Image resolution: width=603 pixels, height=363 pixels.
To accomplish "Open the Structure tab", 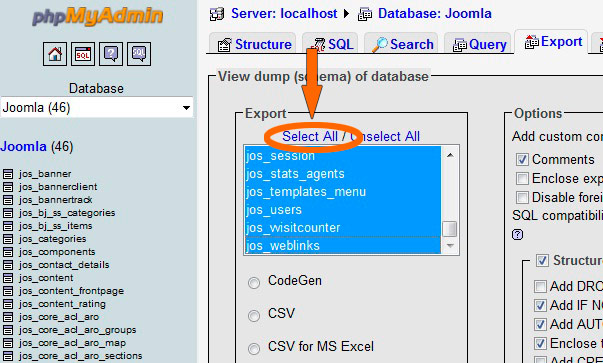I will pyautogui.click(x=253, y=43).
